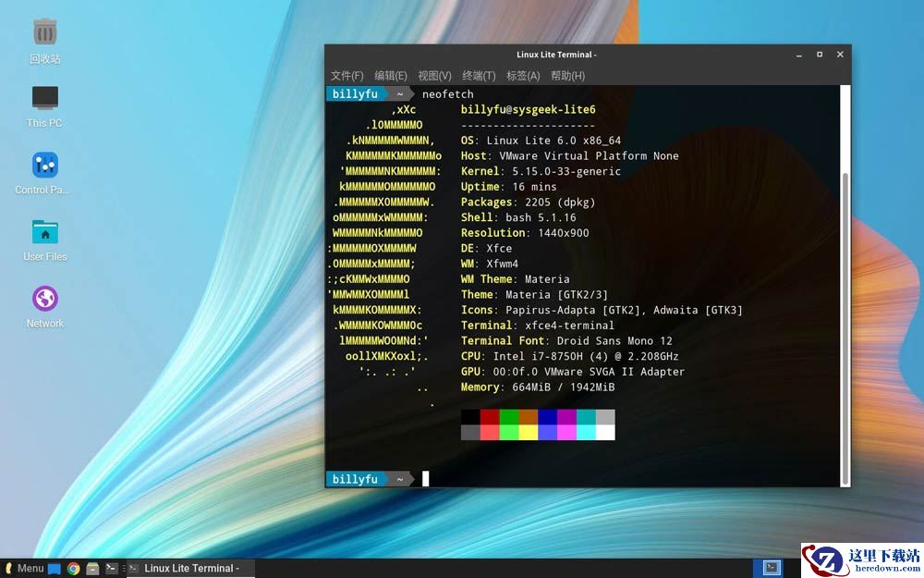Click the DE: Xfce line
The image size is (924, 578).
click(486, 248)
